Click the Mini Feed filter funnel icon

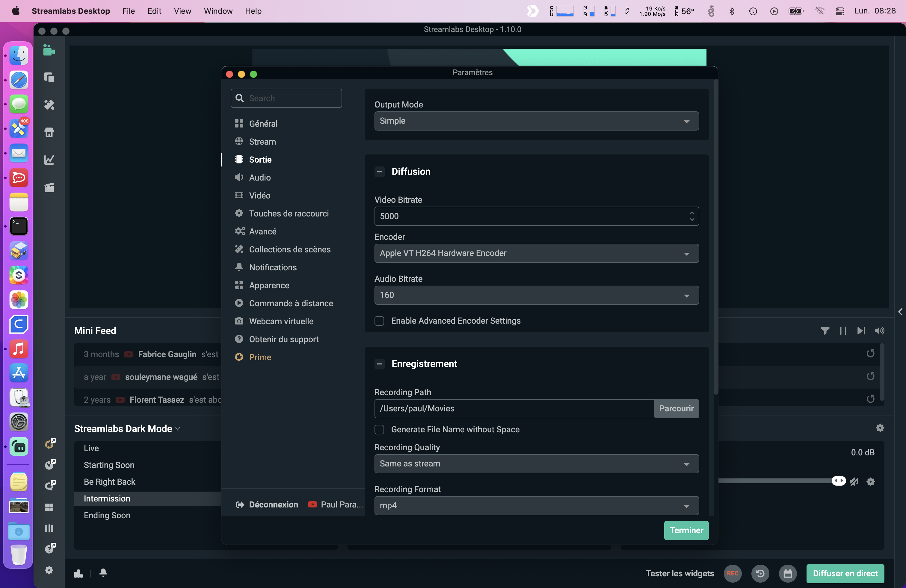pyautogui.click(x=825, y=331)
